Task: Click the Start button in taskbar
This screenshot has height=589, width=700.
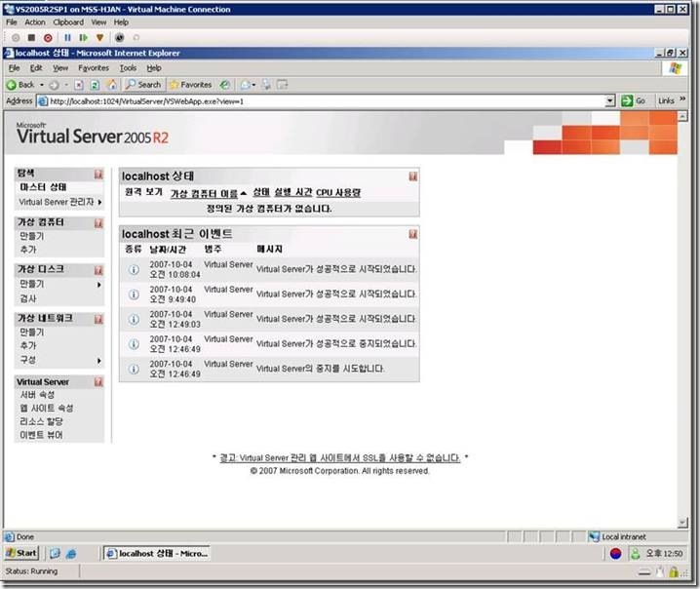Action: (x=21, y=553)
